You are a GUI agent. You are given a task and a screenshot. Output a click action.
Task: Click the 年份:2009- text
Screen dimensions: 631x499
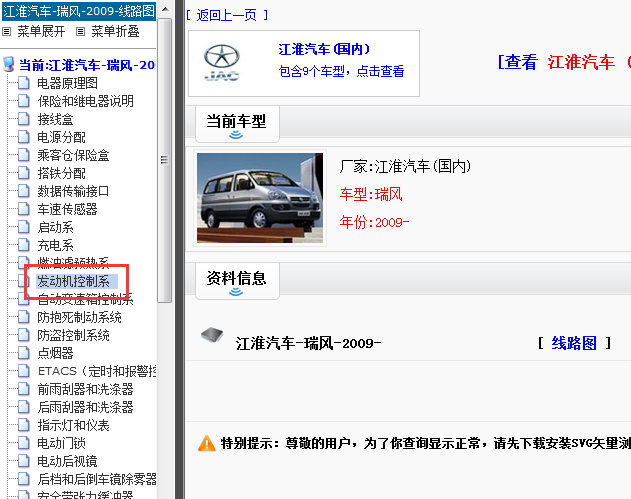pos(374,222)
